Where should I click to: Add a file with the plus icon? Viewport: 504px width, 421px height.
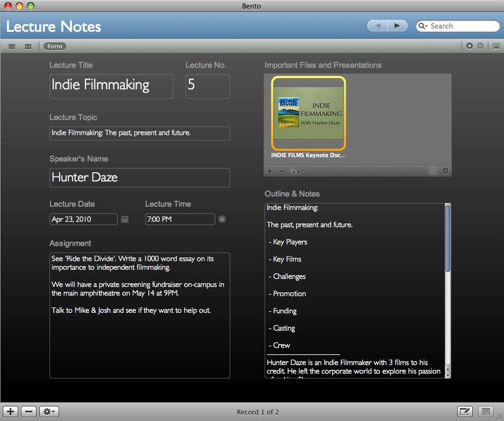point(269,171)
